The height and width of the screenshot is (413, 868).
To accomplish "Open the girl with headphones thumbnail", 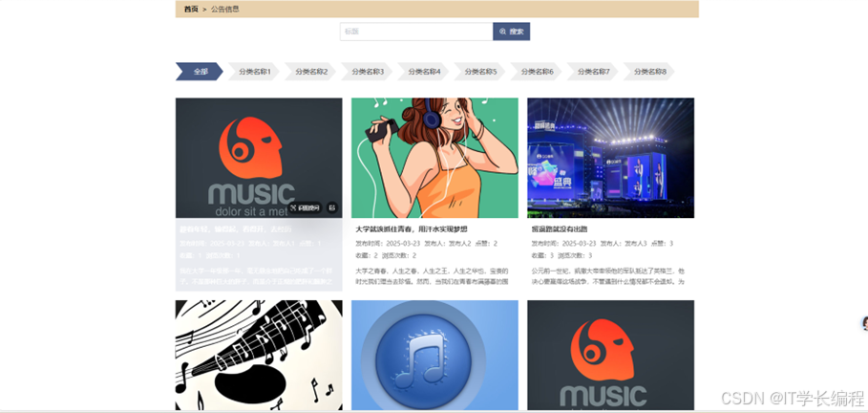I will [434, 158].
